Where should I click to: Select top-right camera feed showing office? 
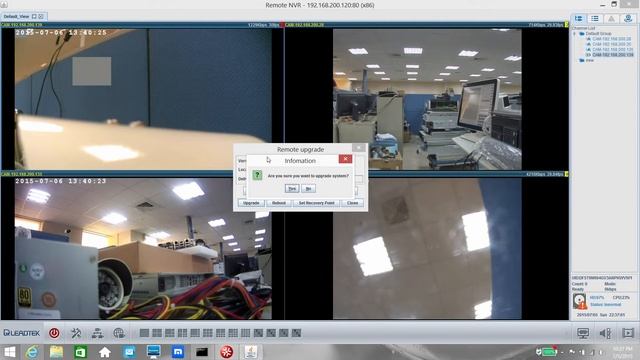point(427,99)
